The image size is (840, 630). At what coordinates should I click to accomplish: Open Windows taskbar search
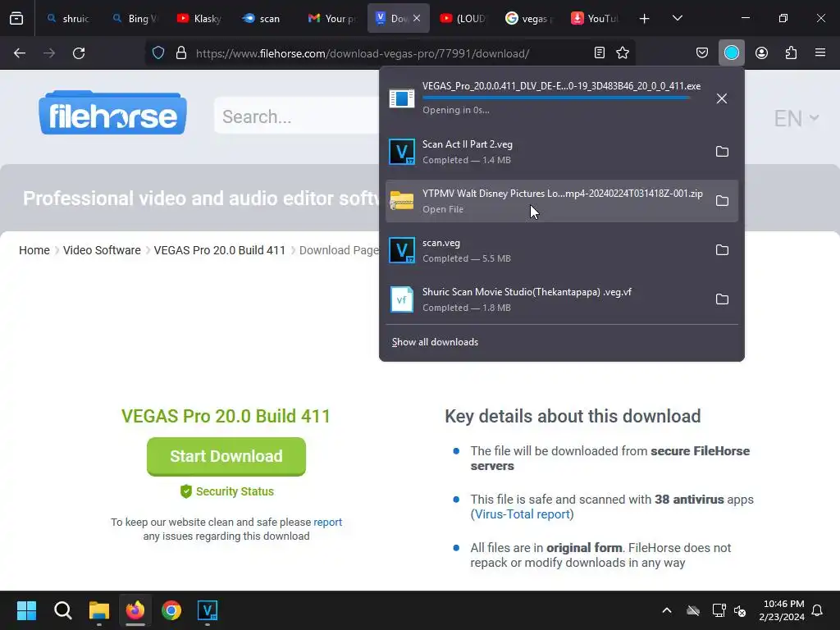coord(62,610)
